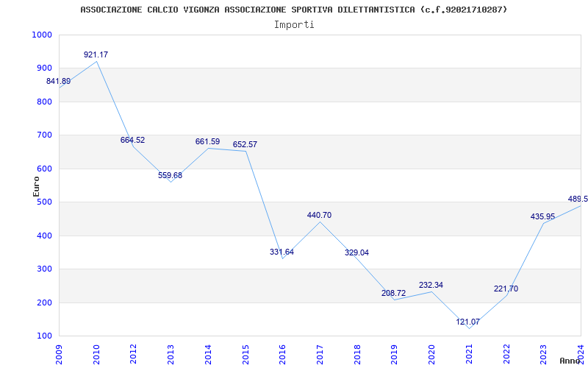Click the chart title ASSOCIAZIONE CALCIO VIGONZA
The height and width of the screenshot is (368, 588).
coord(293,10)
